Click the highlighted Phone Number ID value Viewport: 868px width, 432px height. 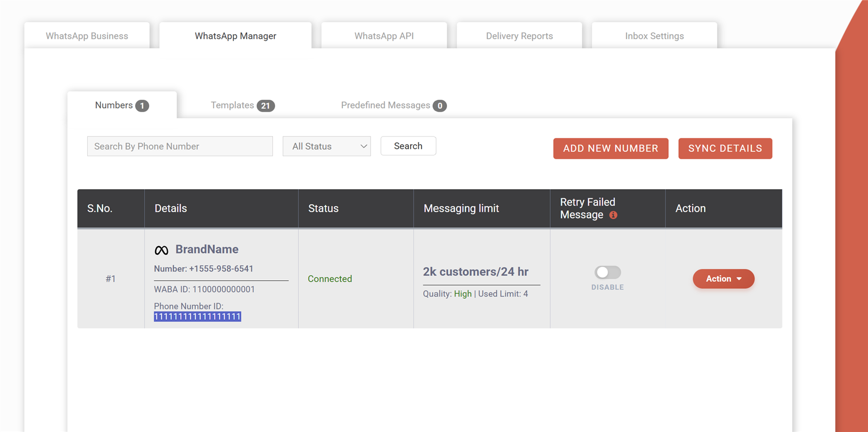197,317
